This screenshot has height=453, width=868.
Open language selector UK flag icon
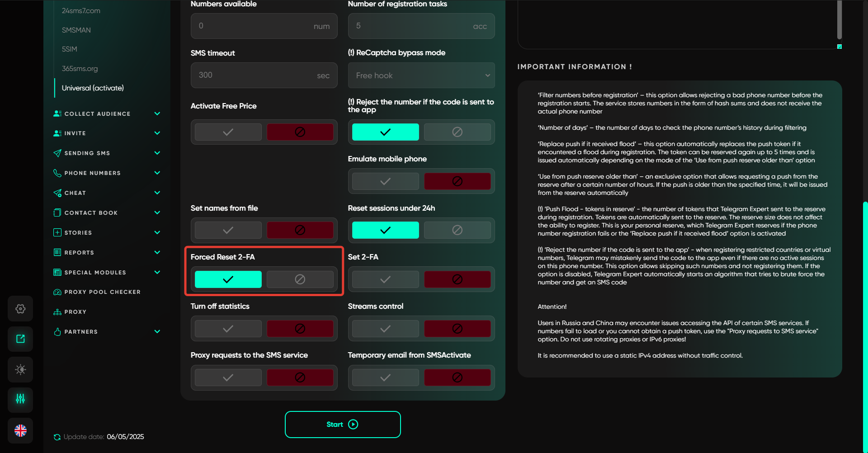coord(20,430)
